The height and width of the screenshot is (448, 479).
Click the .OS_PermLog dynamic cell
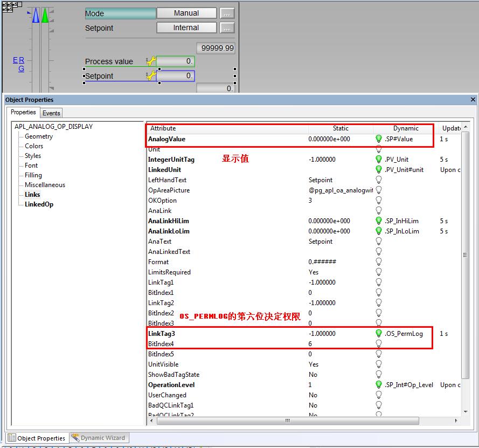404,334
